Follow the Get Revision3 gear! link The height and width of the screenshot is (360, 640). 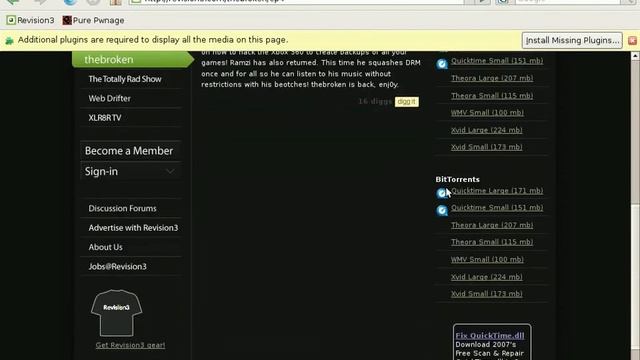coord(130,345)
